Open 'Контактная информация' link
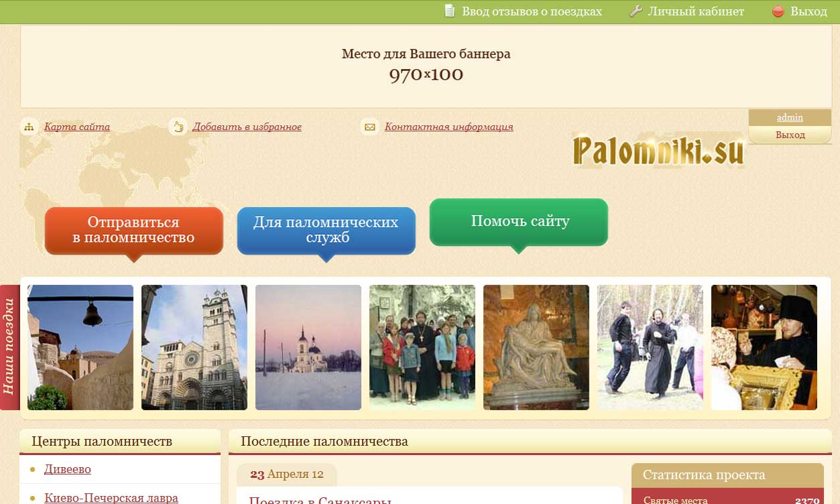 point(448,127)
